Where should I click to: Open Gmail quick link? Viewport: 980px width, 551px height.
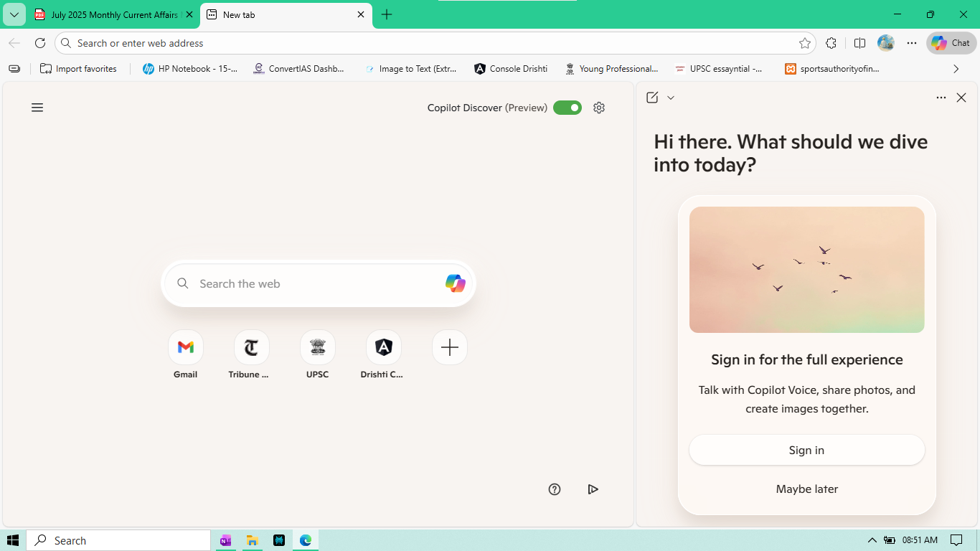(x=186, y=354)
